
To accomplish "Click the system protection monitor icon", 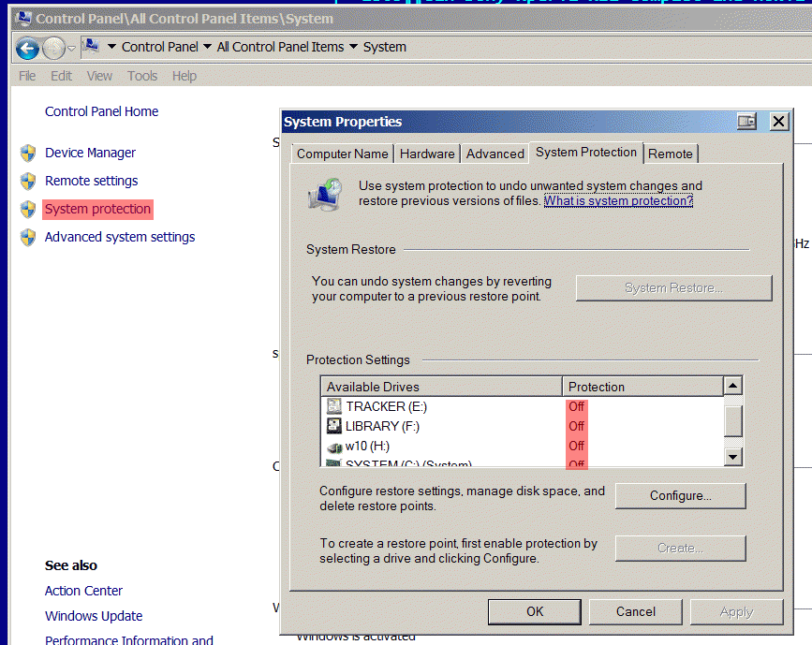I will click(325, 195).
